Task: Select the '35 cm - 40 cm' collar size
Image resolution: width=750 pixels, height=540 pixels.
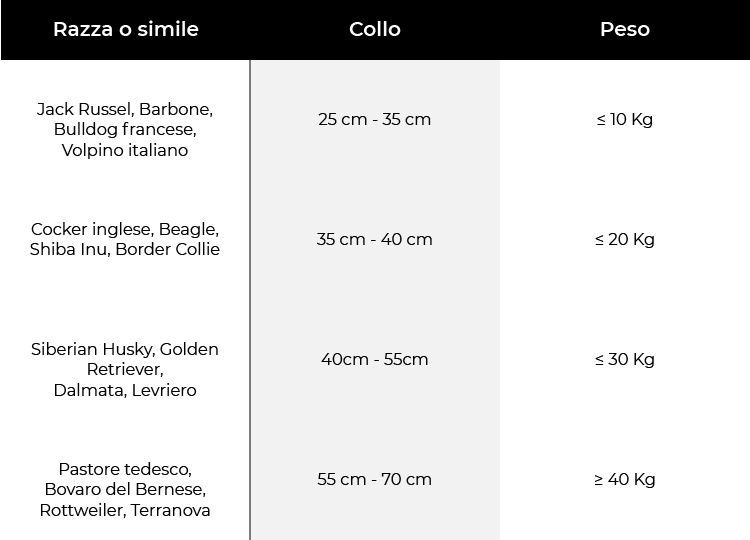Action: coord(375,239)
